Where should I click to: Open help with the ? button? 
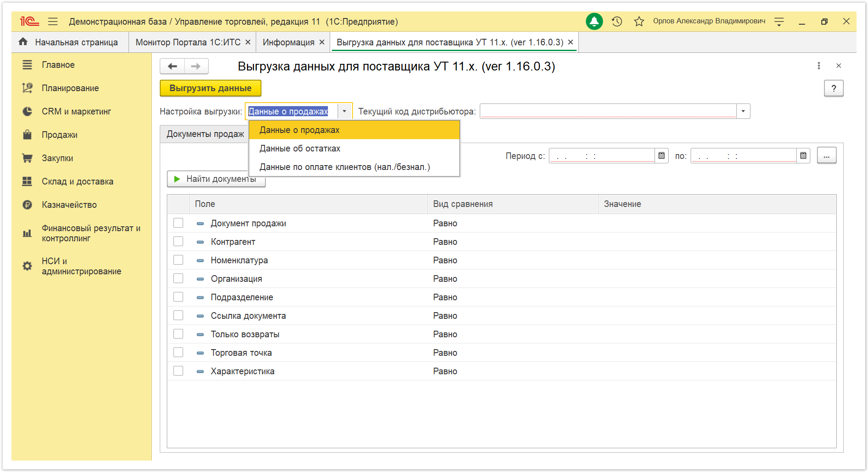click(834, 88)
